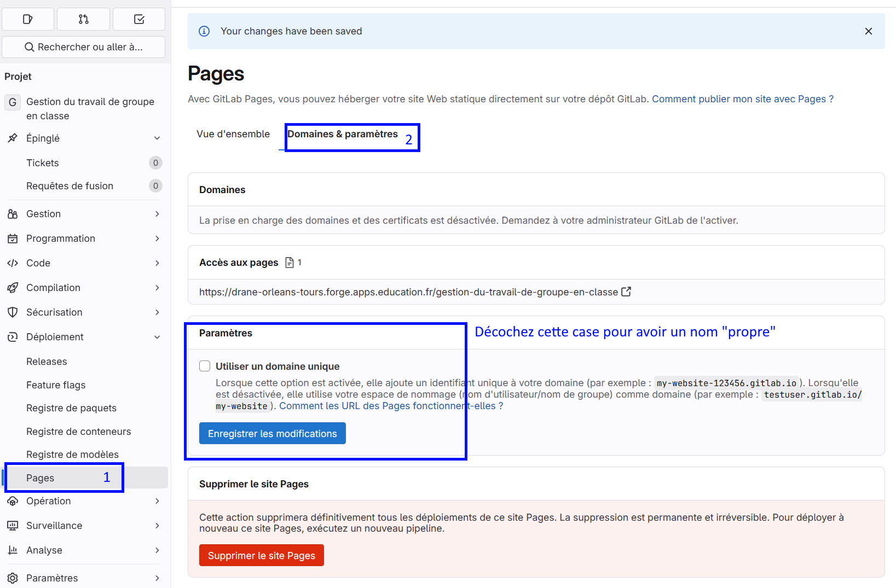
Task: Expand the Code section
Action: coord(157,263)
